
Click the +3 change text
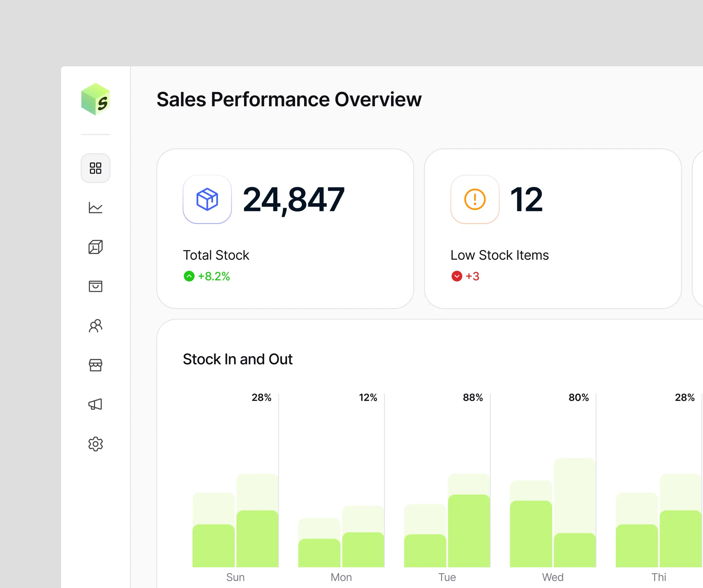[472, 276]
